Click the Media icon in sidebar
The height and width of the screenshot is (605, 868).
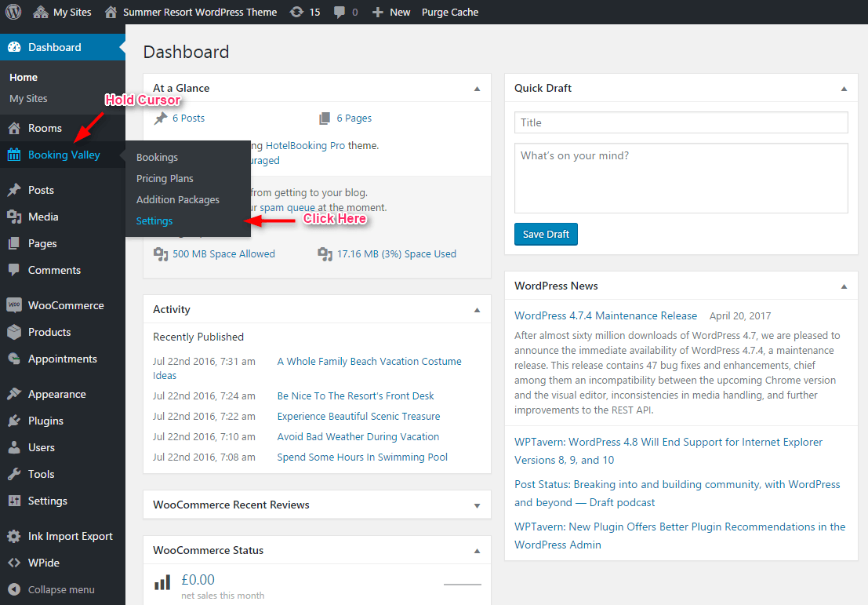click(14, 217)
